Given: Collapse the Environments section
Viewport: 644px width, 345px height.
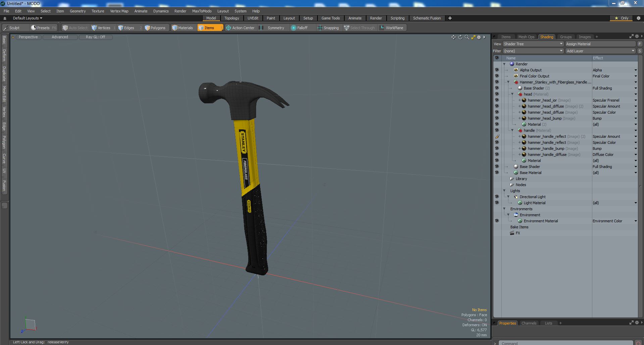Looking at the screenshot, I should click(504, 209).
